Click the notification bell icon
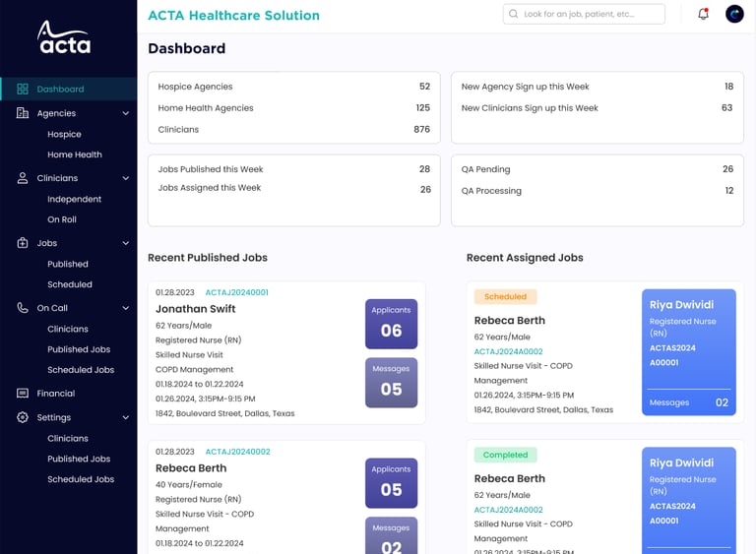 tap(703, 14)
